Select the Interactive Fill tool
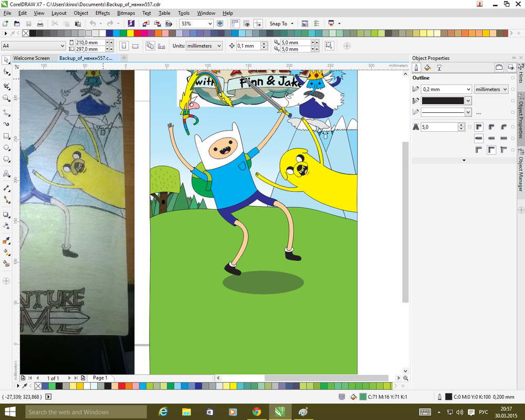This screenshot has width=525, height=420. point(6,252)
